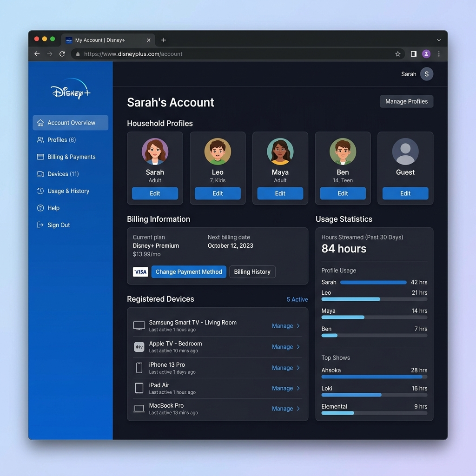This screenshot has height=476, width=476.
Task: Click the Manage Profiles button
Action: click(406, 101)
